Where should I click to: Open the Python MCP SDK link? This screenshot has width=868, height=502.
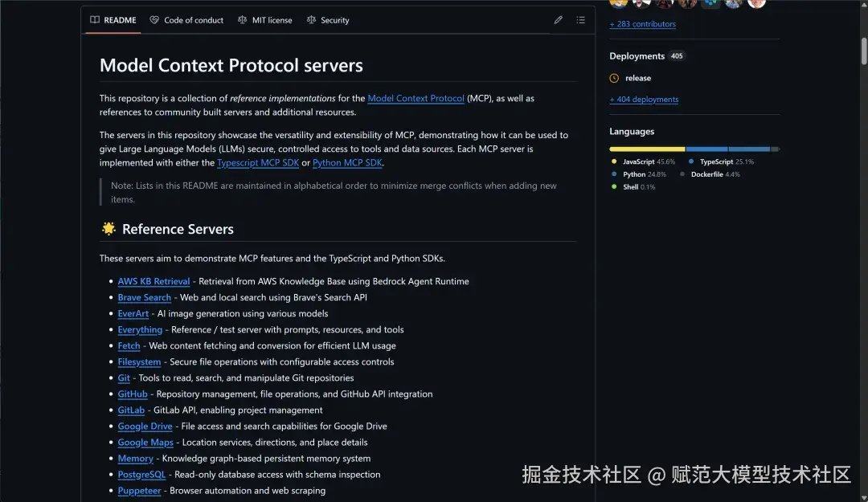pos(347,163)
